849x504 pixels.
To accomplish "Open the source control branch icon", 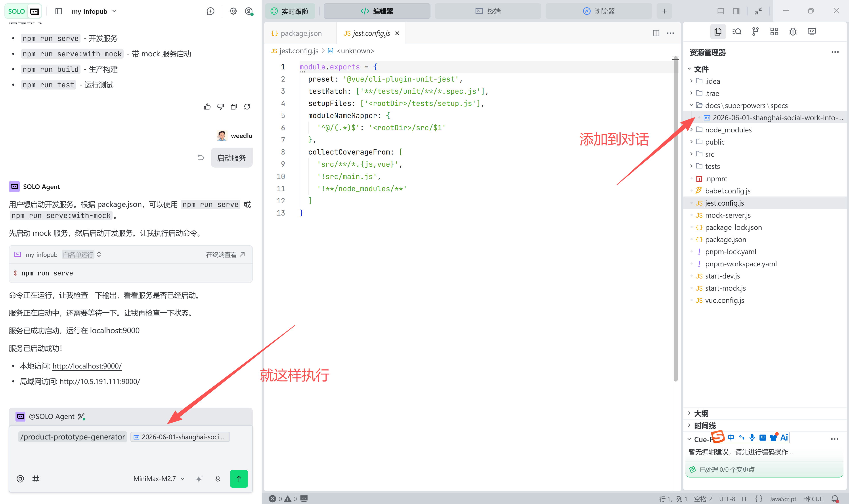I will coord(755,32).
